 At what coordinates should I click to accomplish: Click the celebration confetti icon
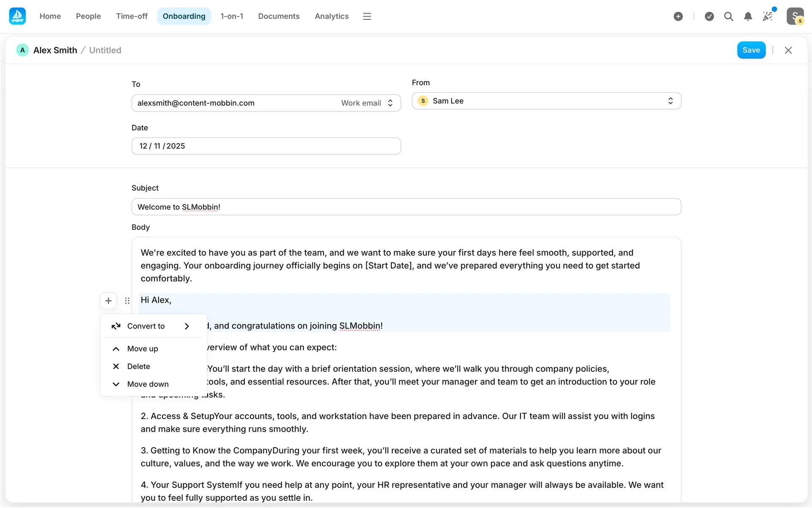point(767,16)
